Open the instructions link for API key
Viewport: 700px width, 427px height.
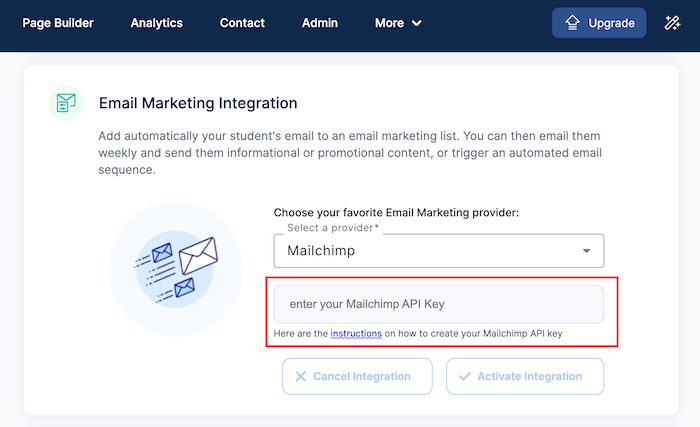356,333
